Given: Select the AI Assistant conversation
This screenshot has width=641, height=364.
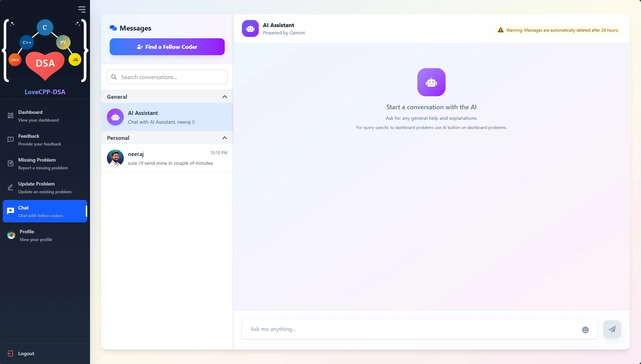Looking at the screenshot, I should 167,117.
